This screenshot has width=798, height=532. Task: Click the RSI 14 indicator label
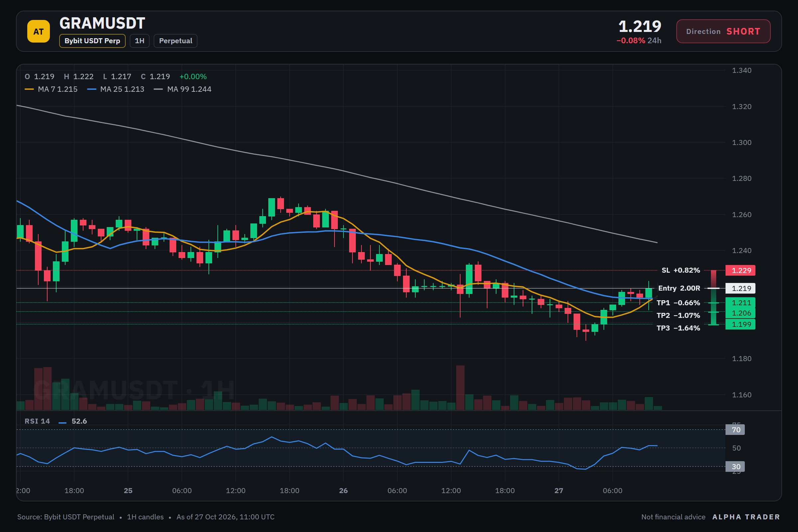(37, 421)
